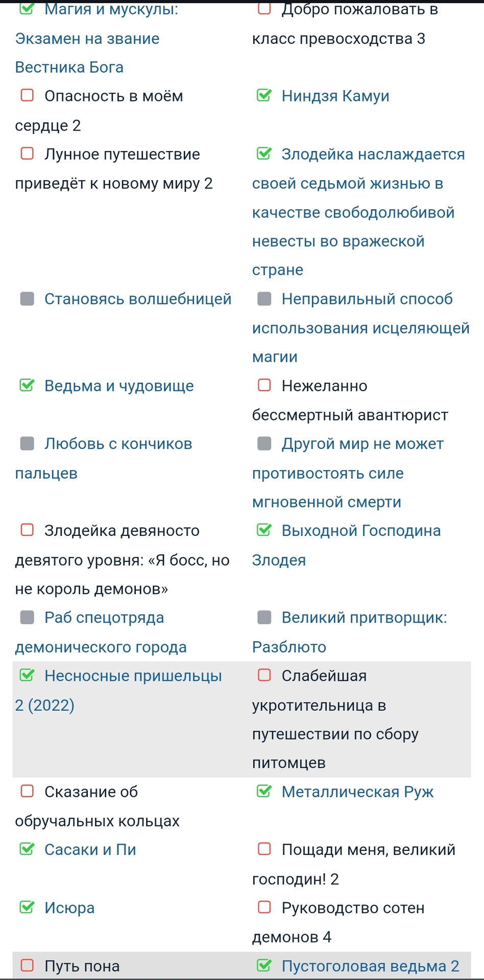Open Выходной Господина Злодея page

tap(360, 531)
